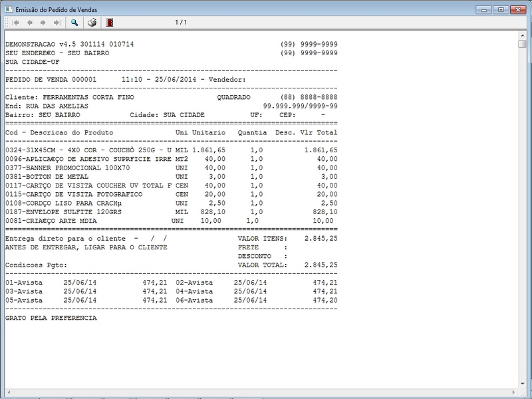Click unit price 1.861,65 in Unitario column
532x399 pixels.
[x=209, y=150]
